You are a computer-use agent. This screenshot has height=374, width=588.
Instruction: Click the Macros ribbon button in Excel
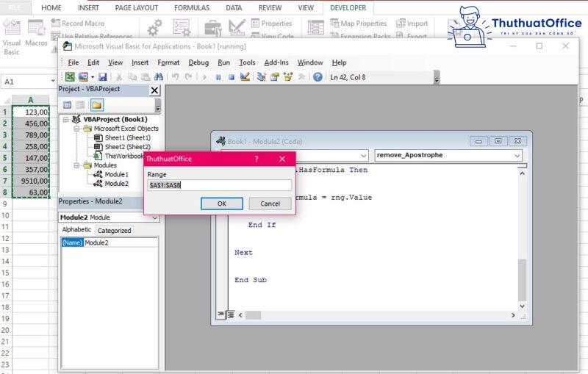coord(36,34)
